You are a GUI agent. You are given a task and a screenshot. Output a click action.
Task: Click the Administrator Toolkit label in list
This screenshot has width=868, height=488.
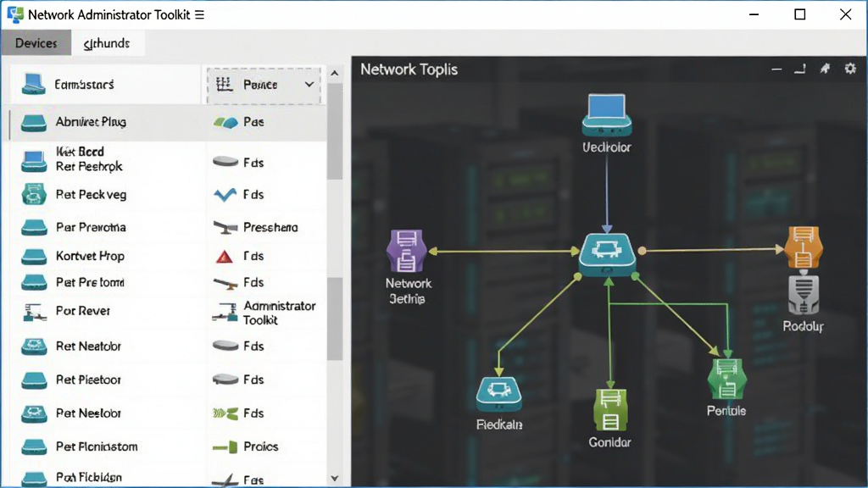280,313
